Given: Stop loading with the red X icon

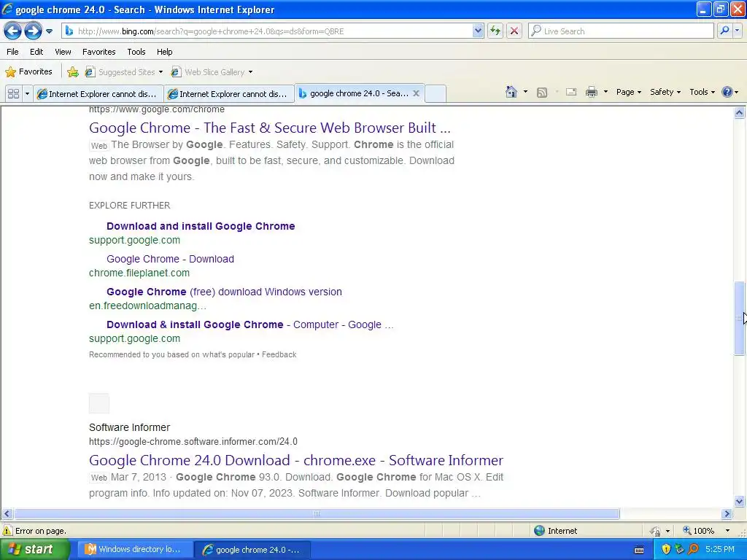Looking at the screenshot, I should [x=514, y=31].
